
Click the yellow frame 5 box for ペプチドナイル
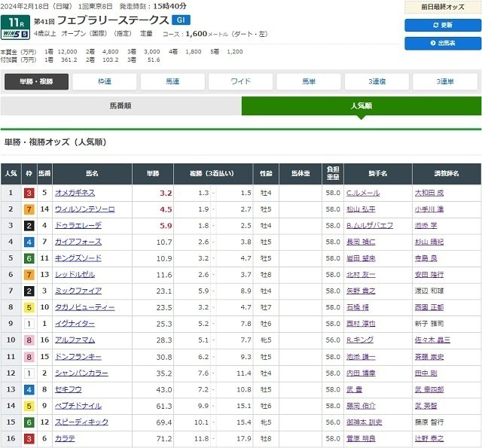29,406
